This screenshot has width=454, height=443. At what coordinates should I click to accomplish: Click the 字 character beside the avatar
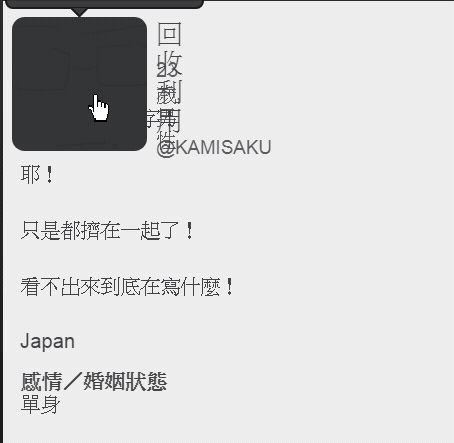coord(152,118)
